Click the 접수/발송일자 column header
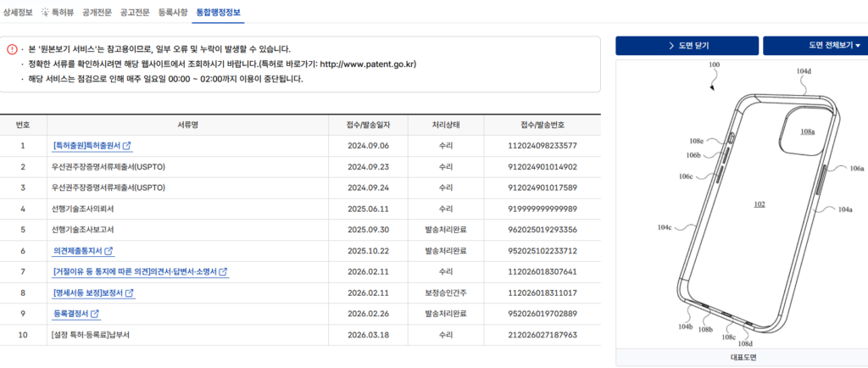This screenshot has height=368, width=868. (368, 125)
